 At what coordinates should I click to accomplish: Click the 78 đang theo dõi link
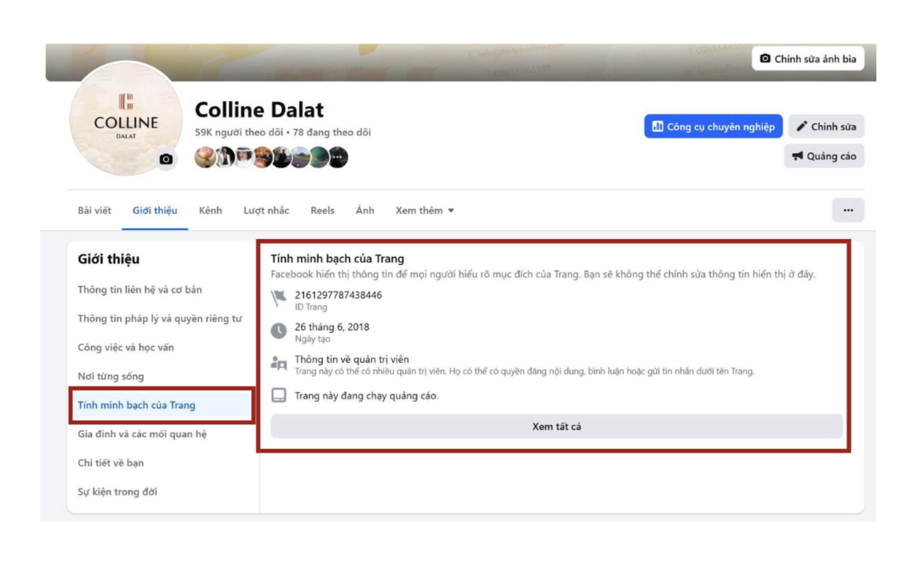tap(331, 132)
